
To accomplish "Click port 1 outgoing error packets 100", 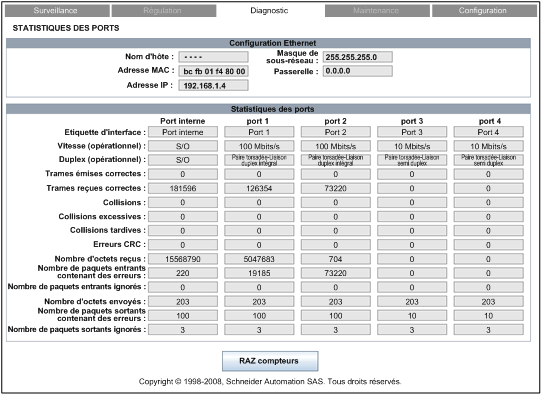I will point(259,315).
